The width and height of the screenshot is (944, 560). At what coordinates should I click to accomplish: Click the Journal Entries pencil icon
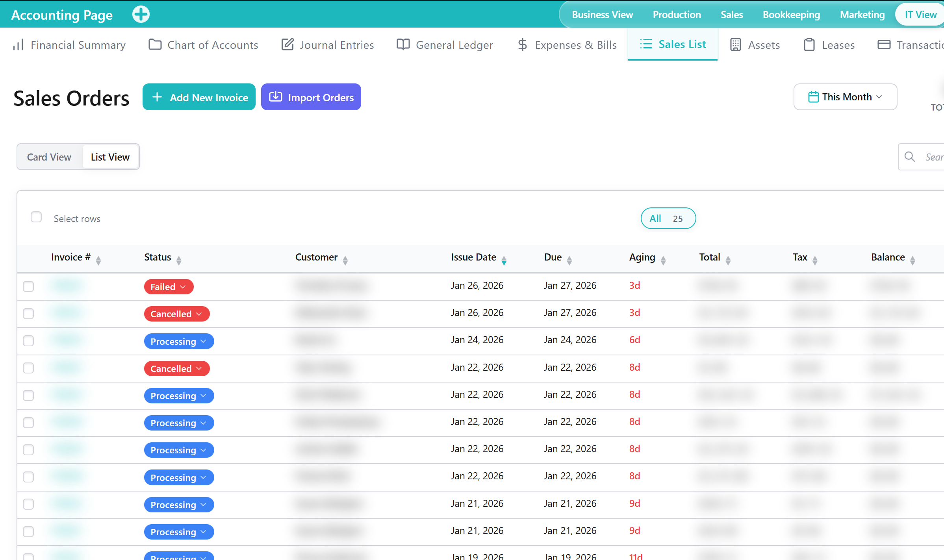tap(287, 44)
